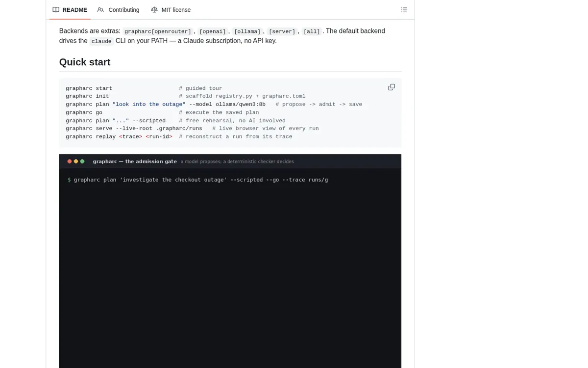Copy the Quick start code block
588x368 pixels.
click(392, 87)
